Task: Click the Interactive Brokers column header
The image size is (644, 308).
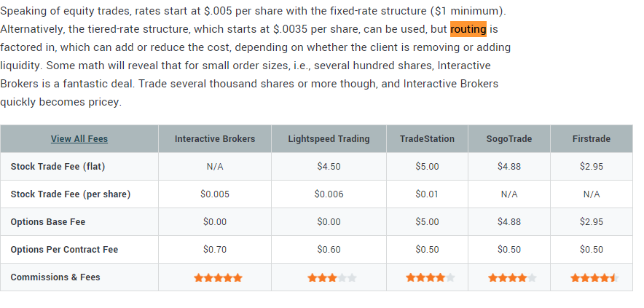Action: tap(215, 139)
